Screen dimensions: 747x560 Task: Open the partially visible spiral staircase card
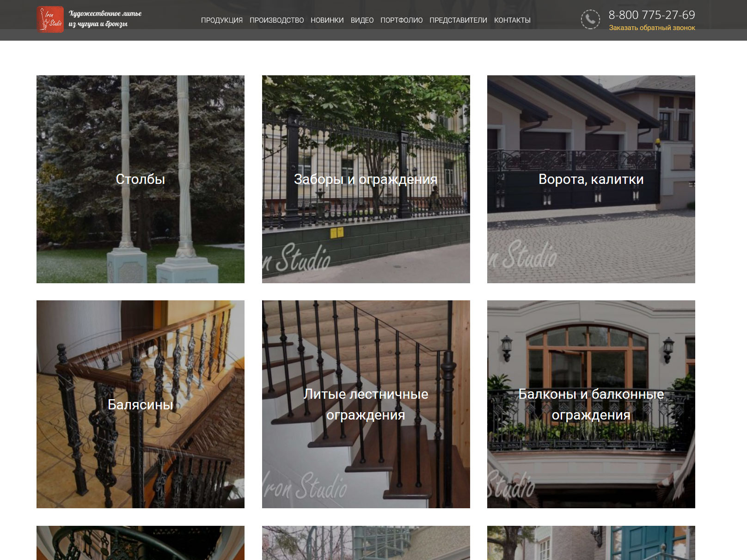tap(141, 543)
